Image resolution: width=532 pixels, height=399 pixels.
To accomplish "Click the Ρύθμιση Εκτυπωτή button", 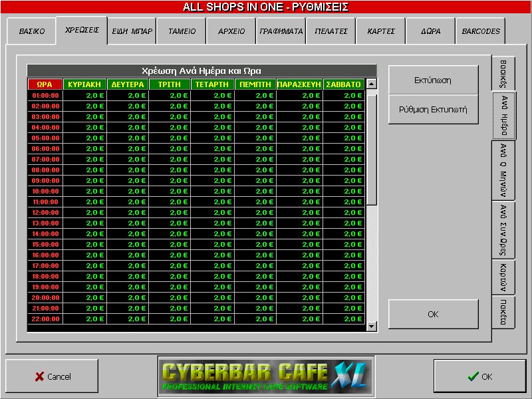I will click(x=433, y=110).
